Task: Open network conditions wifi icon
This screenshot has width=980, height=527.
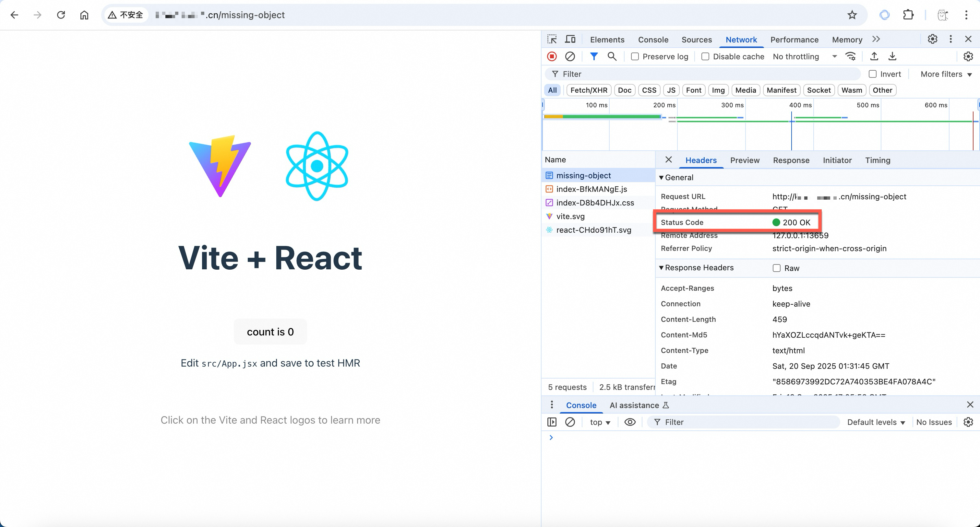Action: point(850,57)
